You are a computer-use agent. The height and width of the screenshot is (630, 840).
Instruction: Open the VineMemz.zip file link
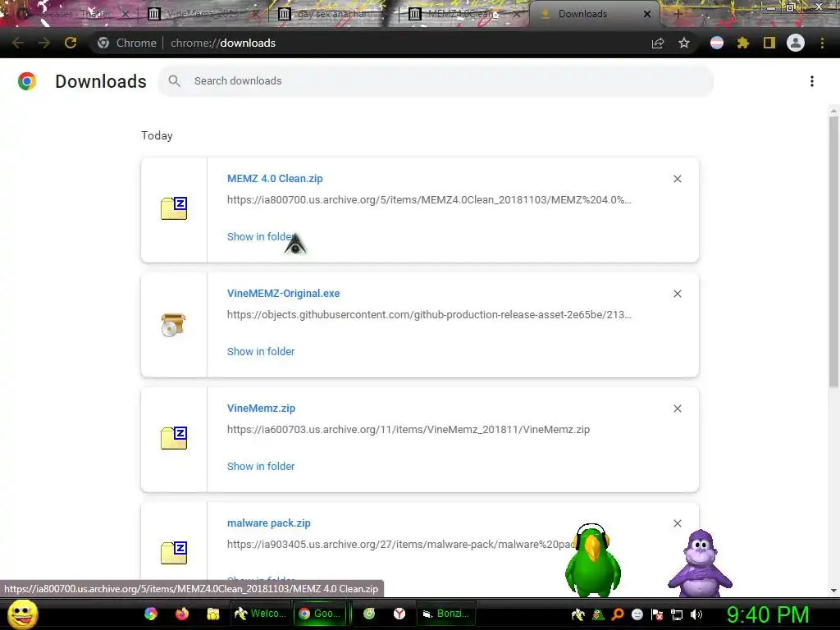261,409
